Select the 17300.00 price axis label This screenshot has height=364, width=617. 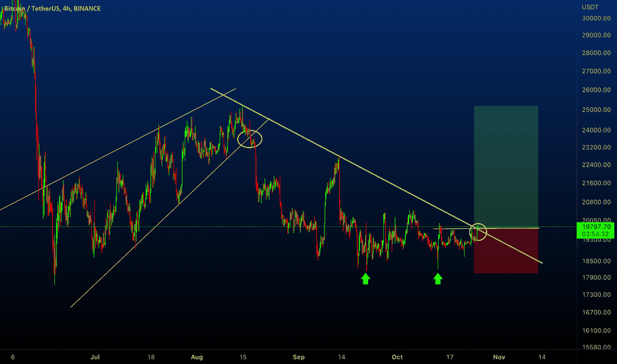596,295
